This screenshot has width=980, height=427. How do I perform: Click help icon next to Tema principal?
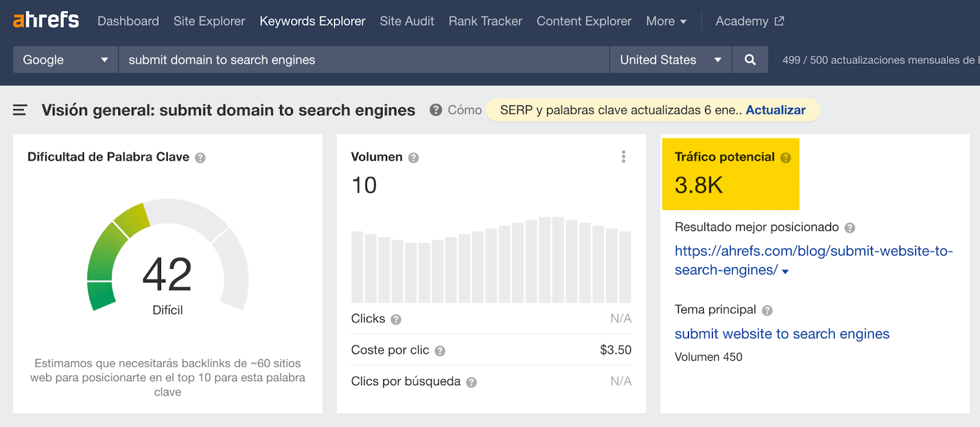click(767, 311)
